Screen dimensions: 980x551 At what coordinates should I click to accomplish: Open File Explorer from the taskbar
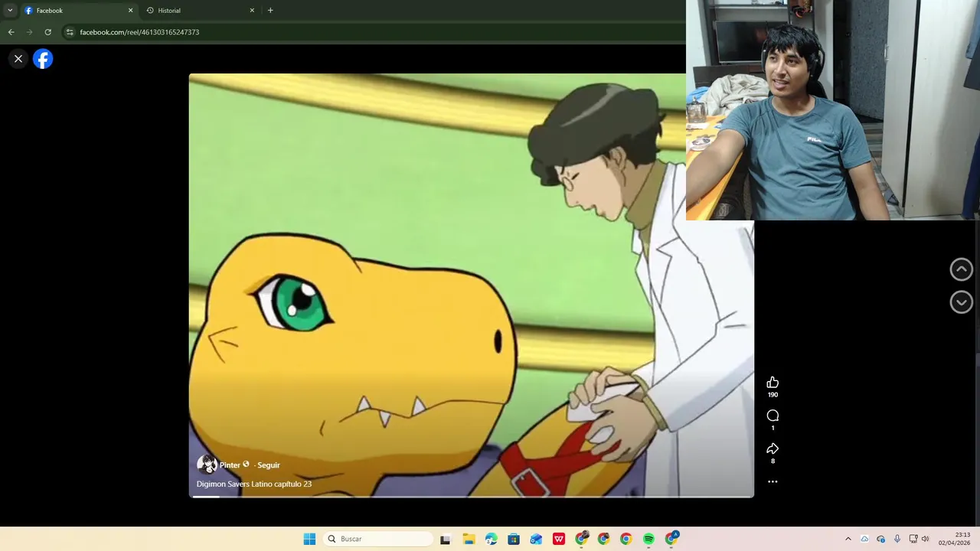469,539
